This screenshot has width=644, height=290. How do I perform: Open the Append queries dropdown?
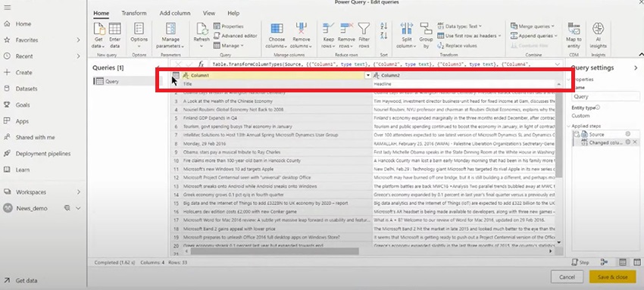pyautogui.click(x=533, y=36)
